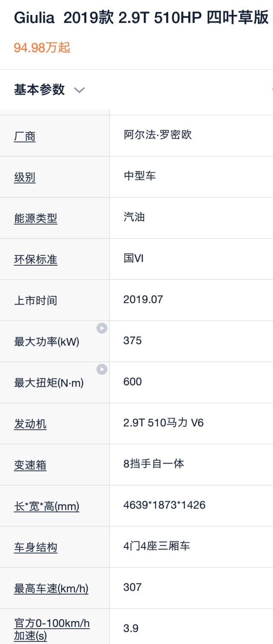The height and width of the screenshot is (644, 273).
Task: Tap the 级别 parameter link
Action: point(25,177)
